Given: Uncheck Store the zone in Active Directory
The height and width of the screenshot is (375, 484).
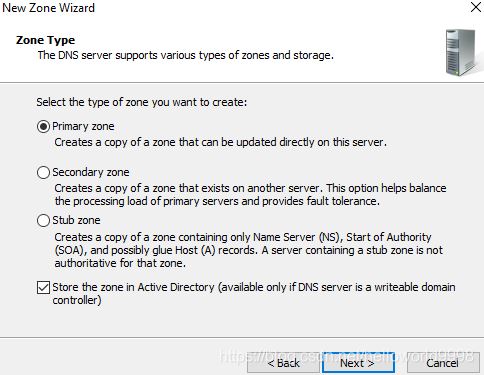Looking at the screenshot, I should point(43,288).
